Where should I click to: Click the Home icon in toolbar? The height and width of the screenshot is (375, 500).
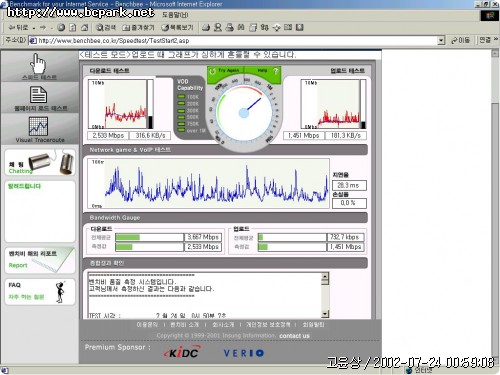[85, 27]
